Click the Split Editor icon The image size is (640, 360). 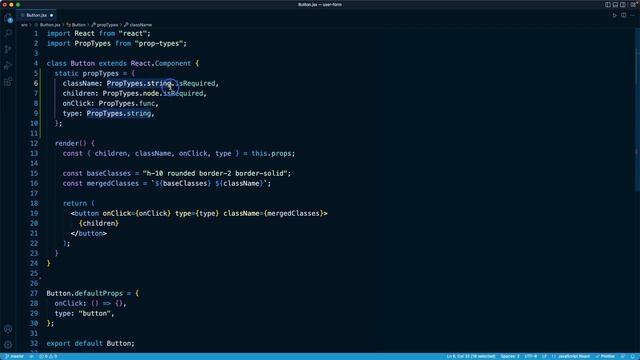(x=624, y=15)
